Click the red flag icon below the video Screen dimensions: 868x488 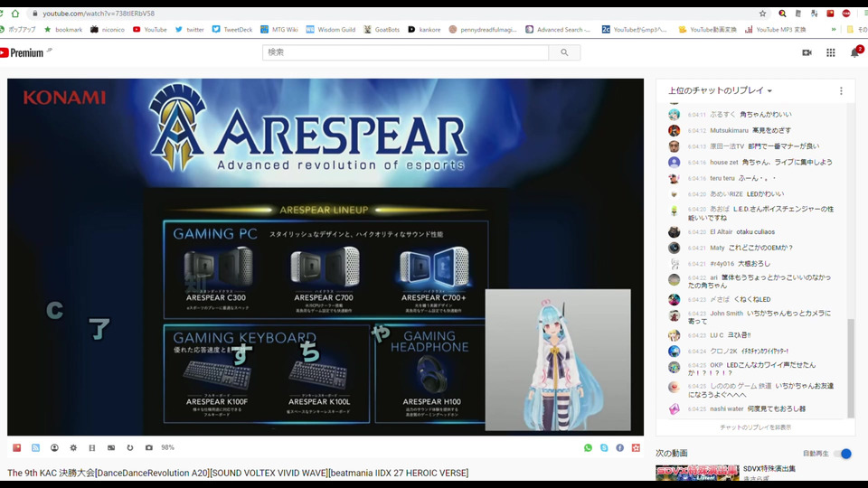16,447
